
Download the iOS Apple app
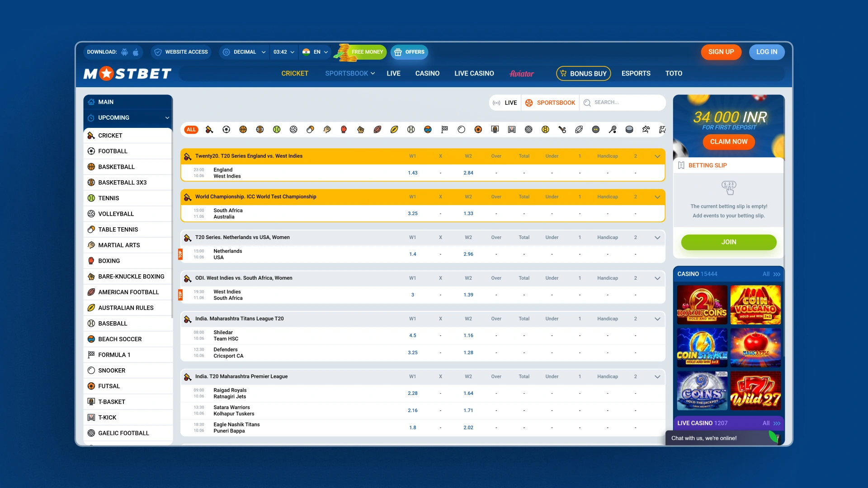(x=136, y=52)
